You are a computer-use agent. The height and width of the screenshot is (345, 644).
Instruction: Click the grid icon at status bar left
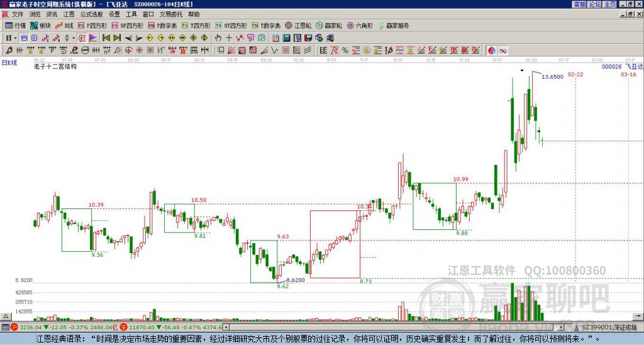[5, 327]
